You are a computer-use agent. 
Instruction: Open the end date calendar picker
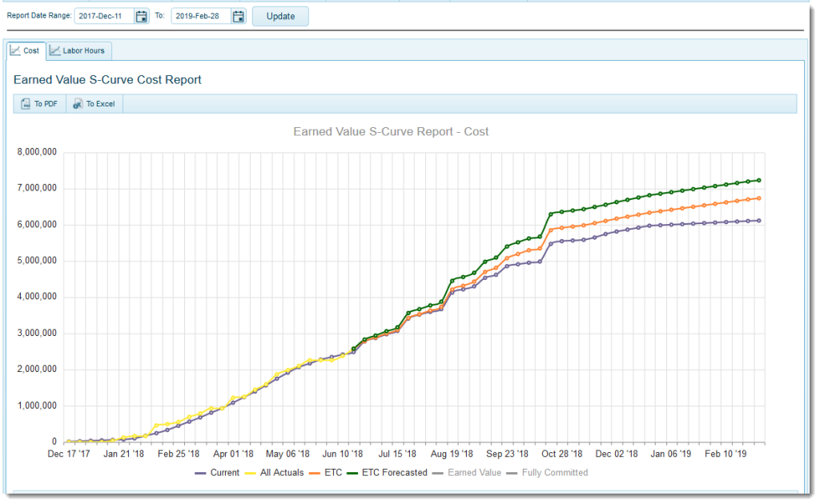238,16
